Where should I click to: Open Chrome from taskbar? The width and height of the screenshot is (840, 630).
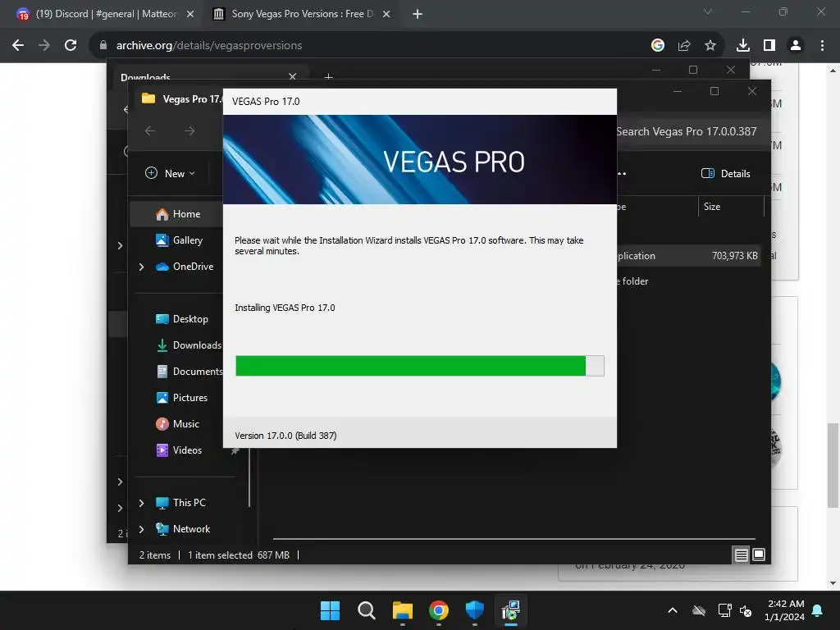[439, 610]
